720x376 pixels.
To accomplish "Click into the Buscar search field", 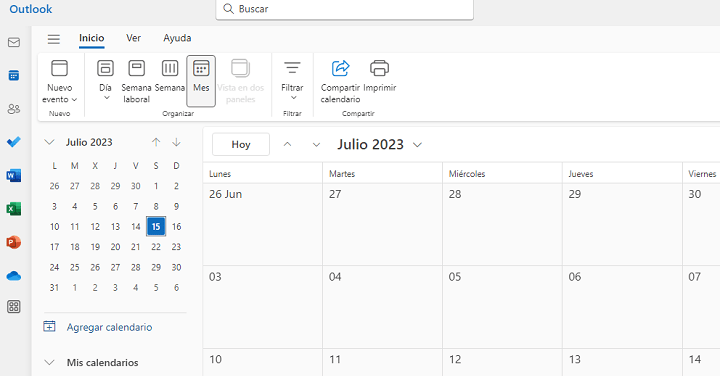I will point(344,9).
